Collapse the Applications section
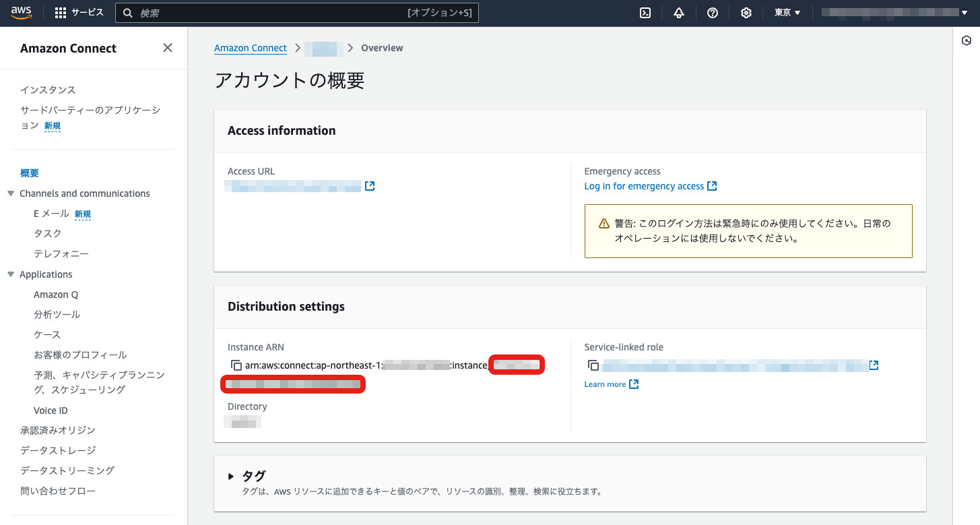 tap(11, 274)
